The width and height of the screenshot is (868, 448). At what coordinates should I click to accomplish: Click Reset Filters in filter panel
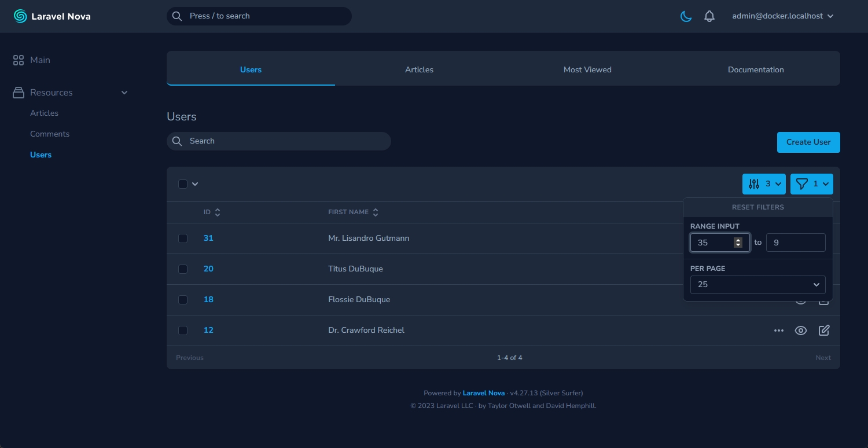click(757, 207)
